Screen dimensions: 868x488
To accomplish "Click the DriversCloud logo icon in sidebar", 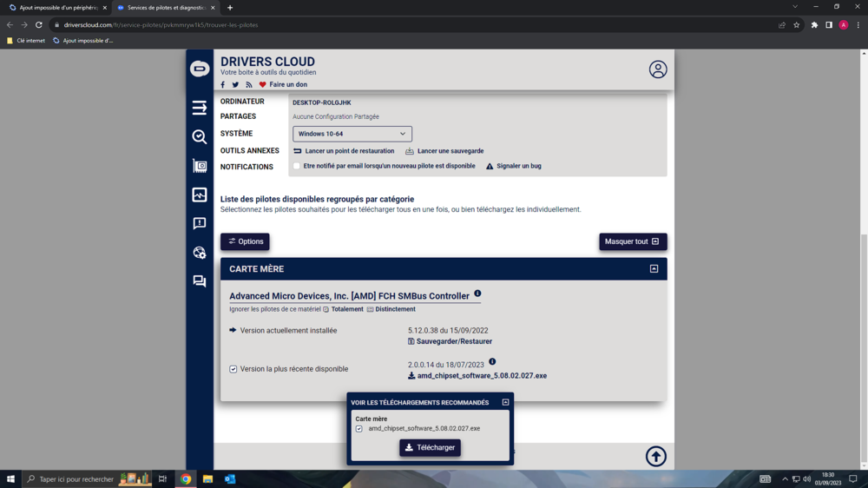I will [200, 69].
